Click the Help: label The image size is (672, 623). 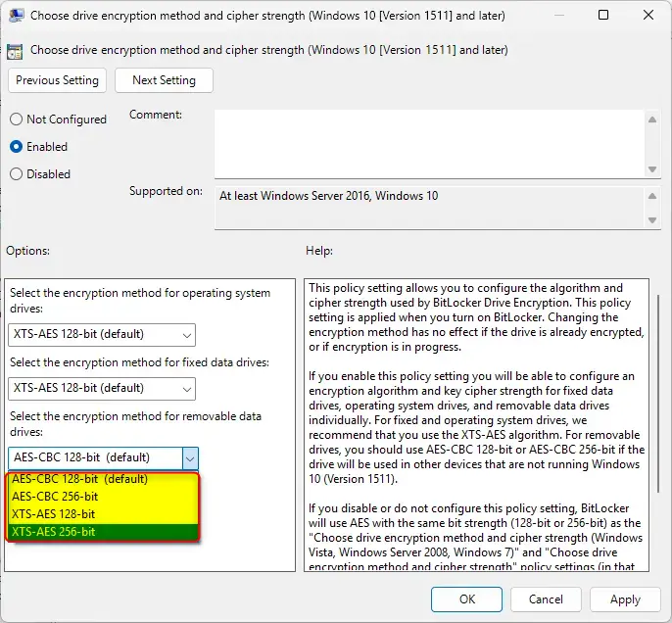[x=319, y=251]
